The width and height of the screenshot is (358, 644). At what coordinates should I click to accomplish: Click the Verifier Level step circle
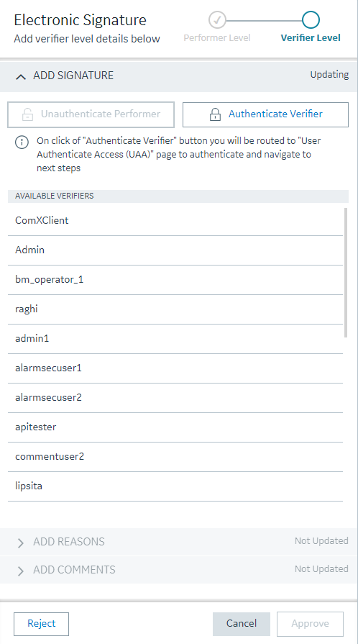(311, 19)
